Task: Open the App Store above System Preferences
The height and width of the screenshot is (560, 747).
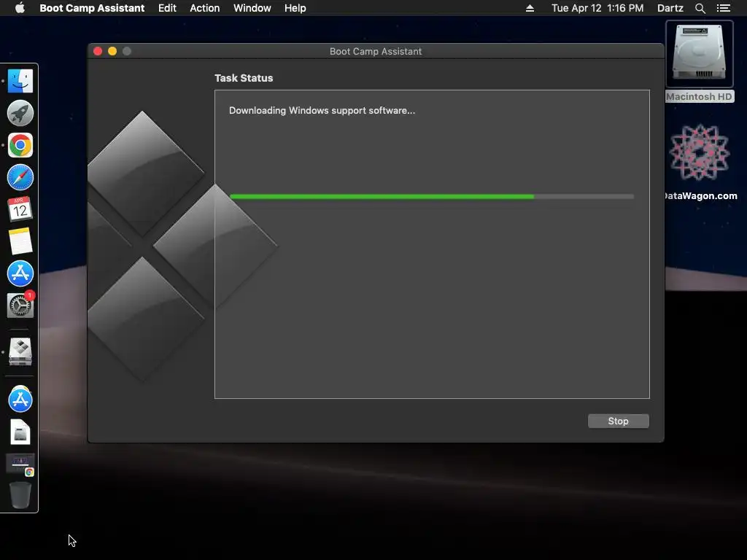Action: (20, 273)
